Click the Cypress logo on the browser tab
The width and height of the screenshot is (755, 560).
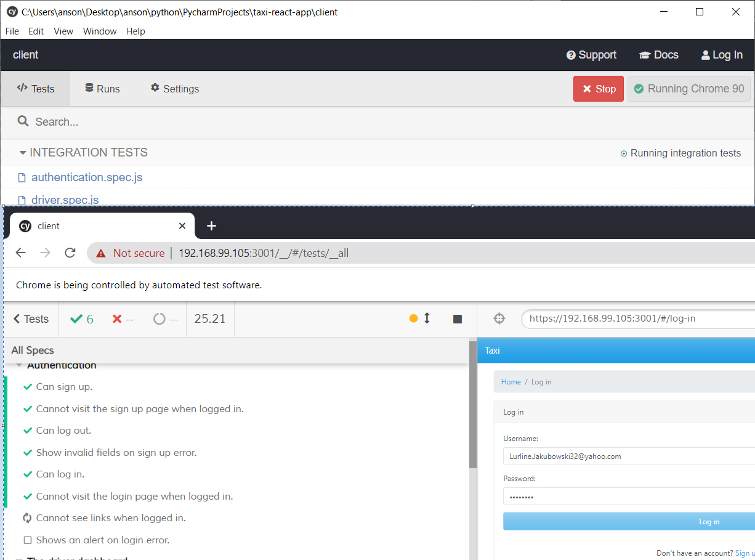pos(23,225)
